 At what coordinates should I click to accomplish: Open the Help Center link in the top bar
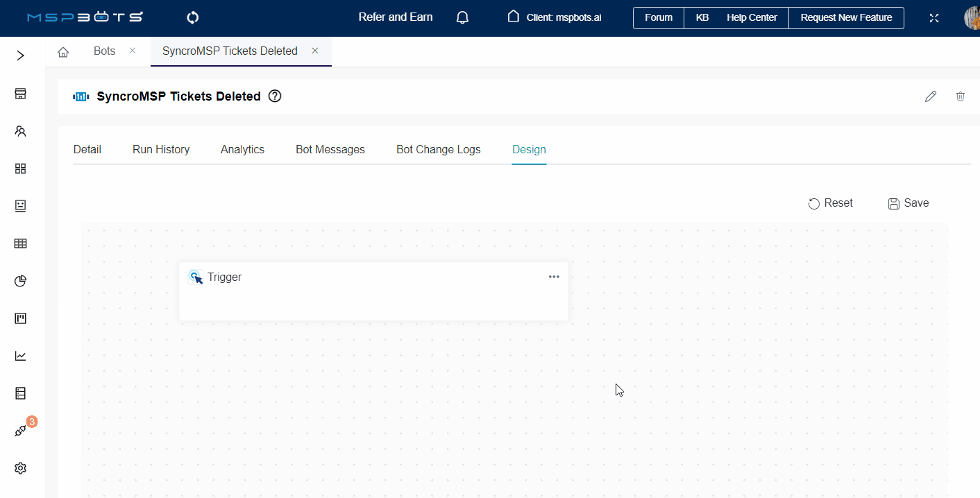752,17
